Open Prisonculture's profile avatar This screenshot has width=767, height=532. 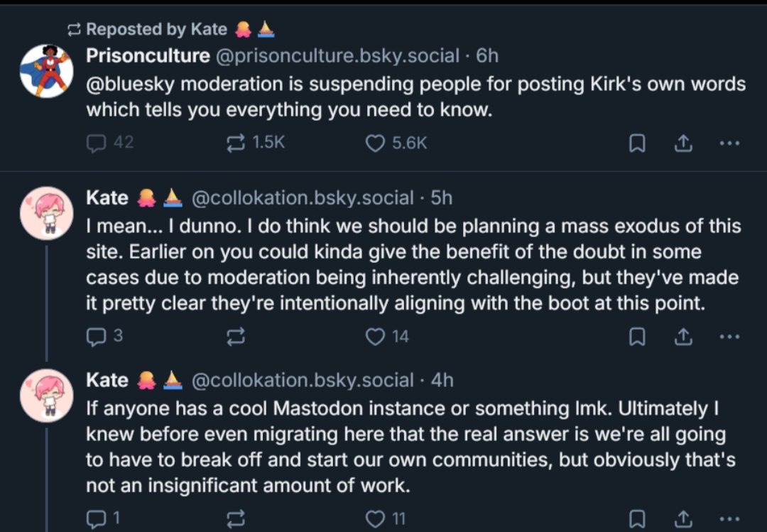pos(46,70)
